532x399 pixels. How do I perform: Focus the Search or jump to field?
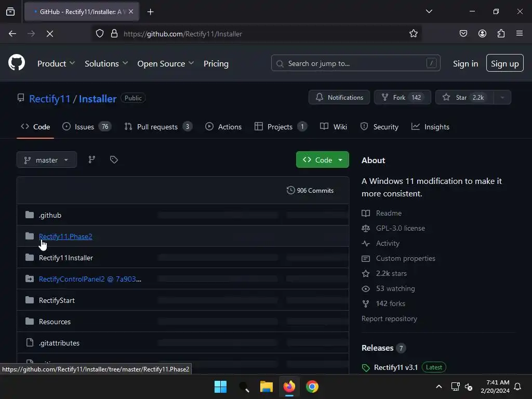coord(355,63)
